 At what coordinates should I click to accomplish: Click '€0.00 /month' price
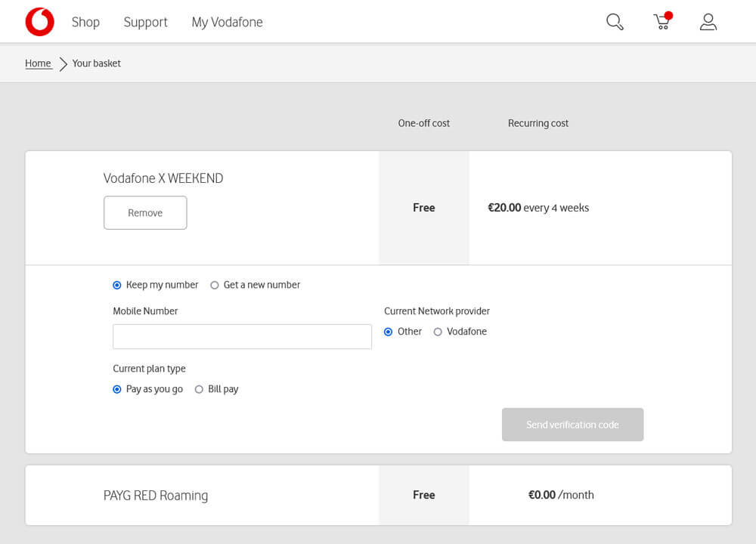561,495
